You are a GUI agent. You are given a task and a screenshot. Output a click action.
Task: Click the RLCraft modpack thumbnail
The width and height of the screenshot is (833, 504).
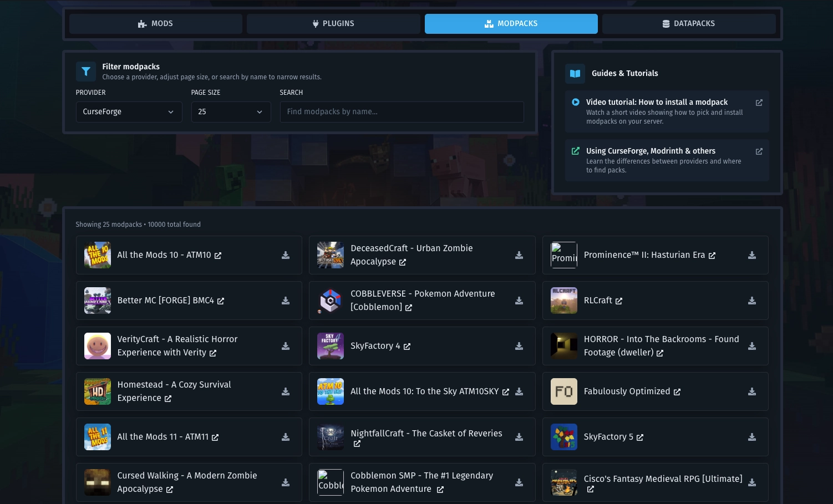pyautogui.click(x=564, y=301)
